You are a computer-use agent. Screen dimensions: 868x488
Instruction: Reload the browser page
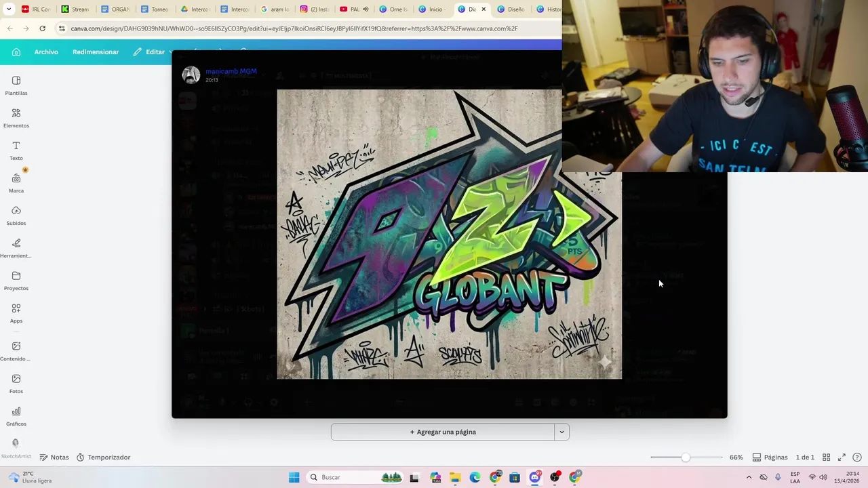[42, 28]
